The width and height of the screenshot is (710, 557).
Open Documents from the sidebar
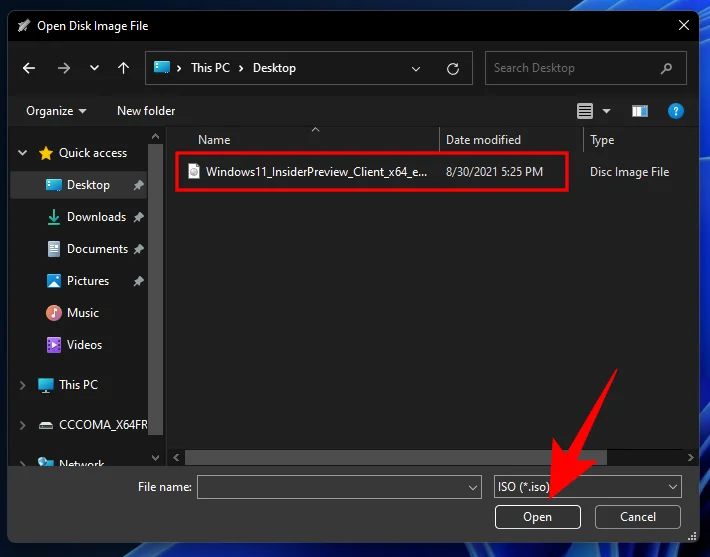click(x=97, y=249)
